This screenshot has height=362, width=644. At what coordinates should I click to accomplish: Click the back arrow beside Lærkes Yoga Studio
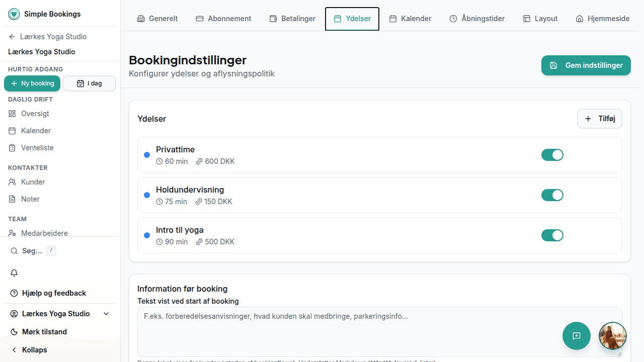pos(12,37)
